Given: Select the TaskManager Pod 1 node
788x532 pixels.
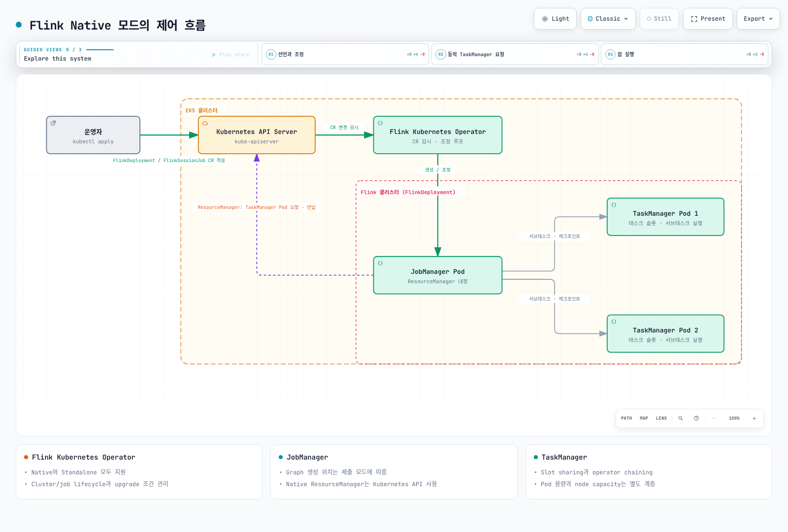Looking at the screenshot, I should click(x=665, y=217).
